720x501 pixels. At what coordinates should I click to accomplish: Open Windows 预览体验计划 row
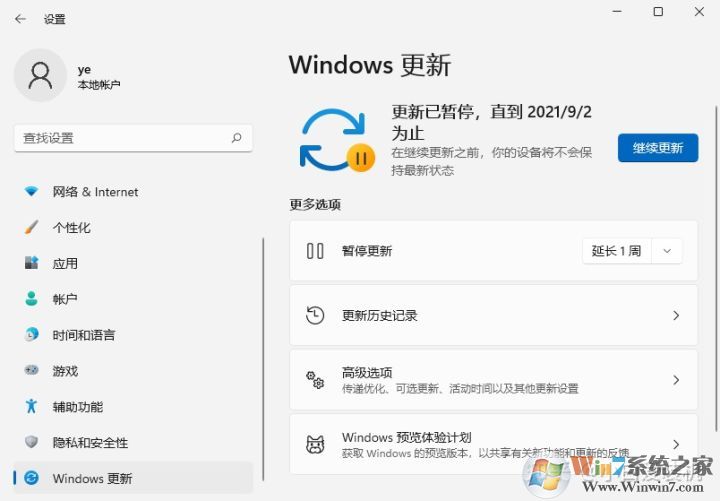(494, 444)
